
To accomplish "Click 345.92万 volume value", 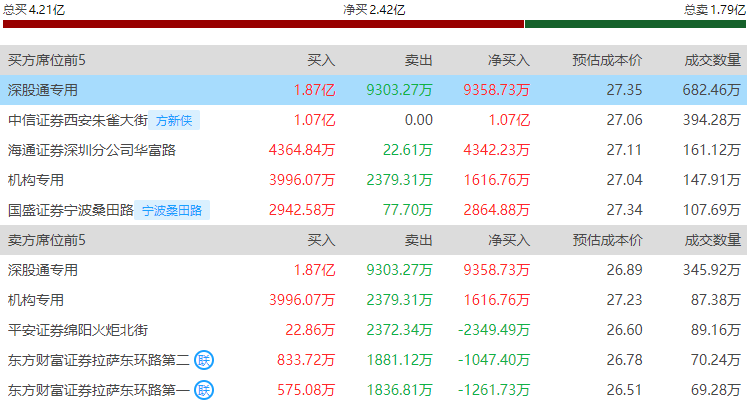I will coord(712,270).
